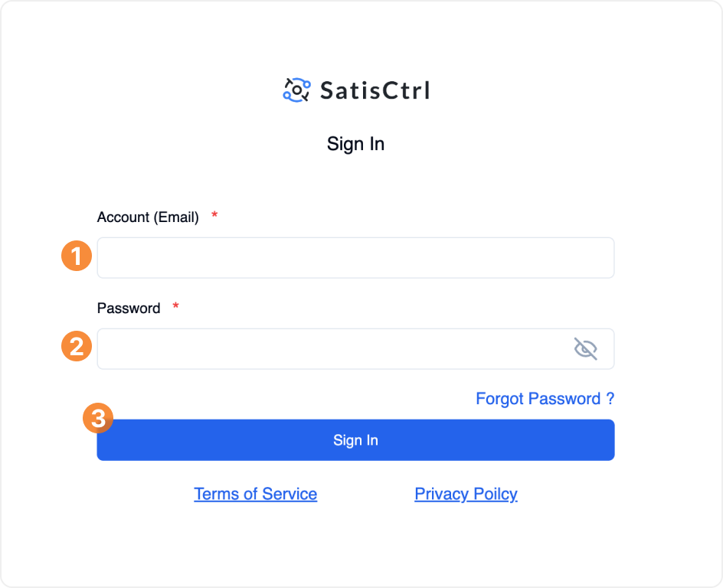
Task: Click the Account (Email) field label
Action: pos(148,217)
